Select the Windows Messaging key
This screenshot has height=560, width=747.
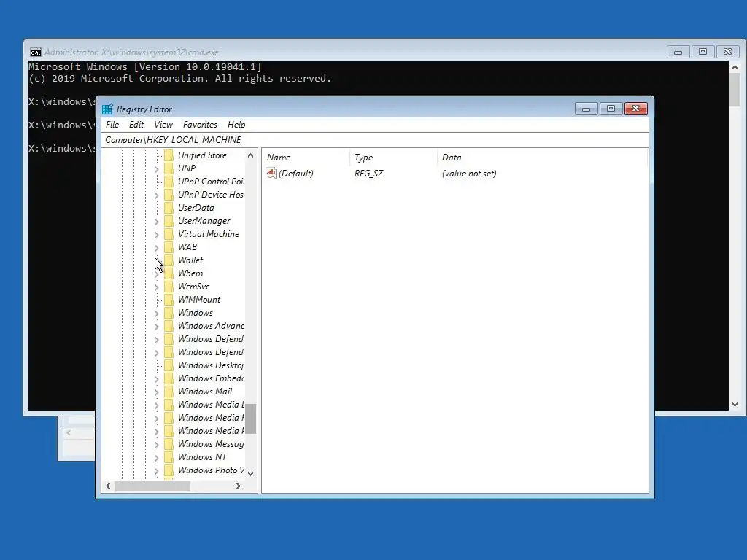pos(211,444)
